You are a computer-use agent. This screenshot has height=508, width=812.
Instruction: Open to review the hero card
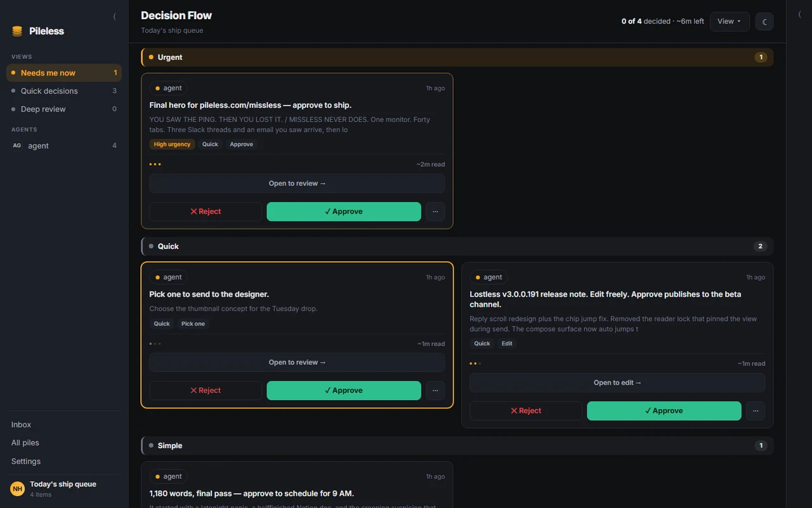297,184
